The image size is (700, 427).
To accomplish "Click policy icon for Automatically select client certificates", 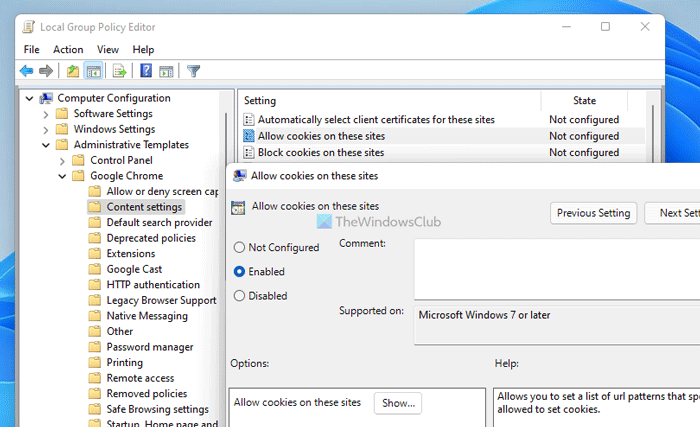I will 248,120.
